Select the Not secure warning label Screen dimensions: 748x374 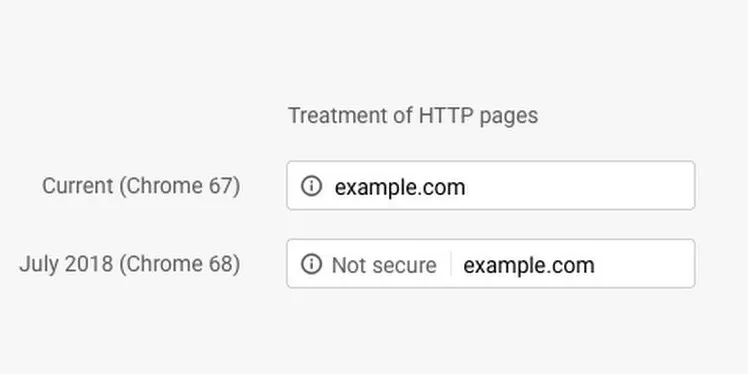384,265
